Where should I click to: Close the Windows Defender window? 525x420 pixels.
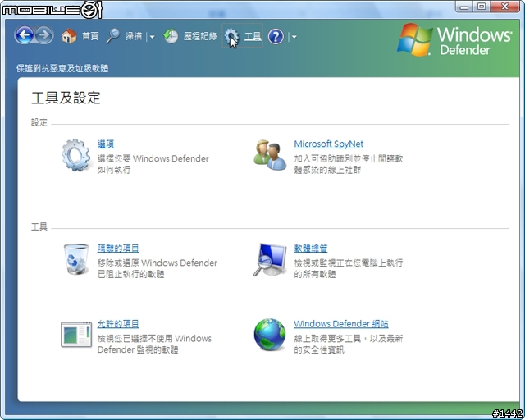click(505, 7)
